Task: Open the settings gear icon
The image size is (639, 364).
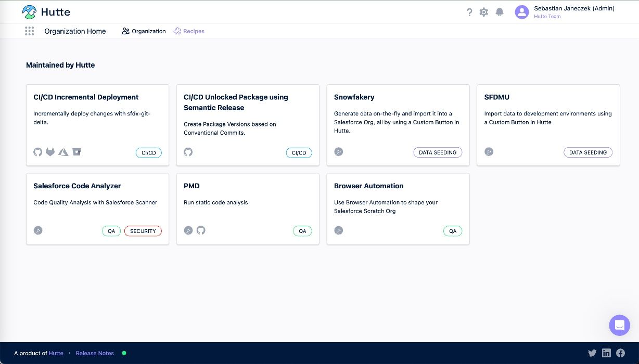Action: (x=483, y=12)
